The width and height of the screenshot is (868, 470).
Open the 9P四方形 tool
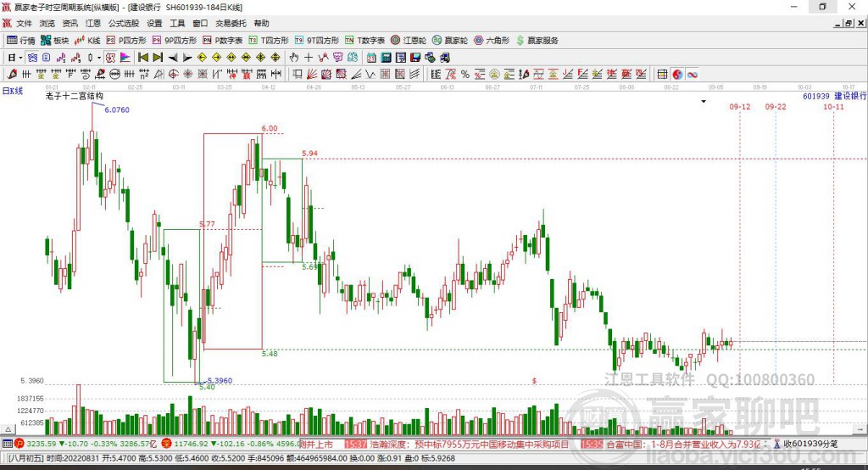pyautogui.click(x=175, y=41)
